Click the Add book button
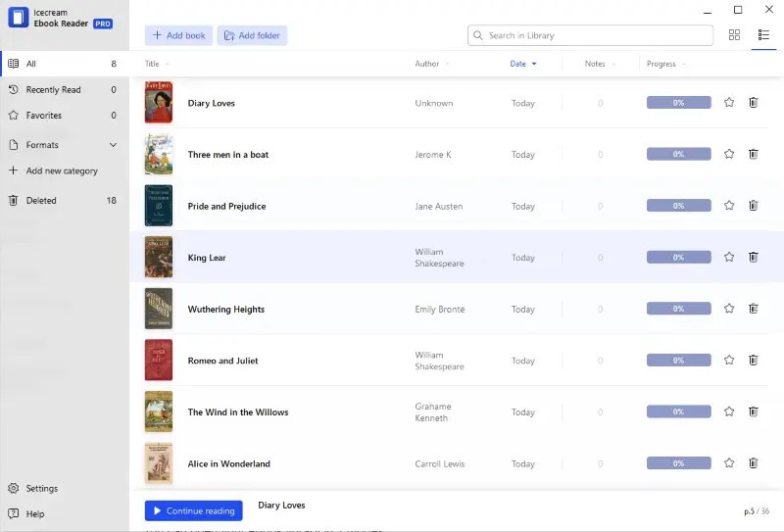This screenshot has width=784, height=532. click(179, 35)
